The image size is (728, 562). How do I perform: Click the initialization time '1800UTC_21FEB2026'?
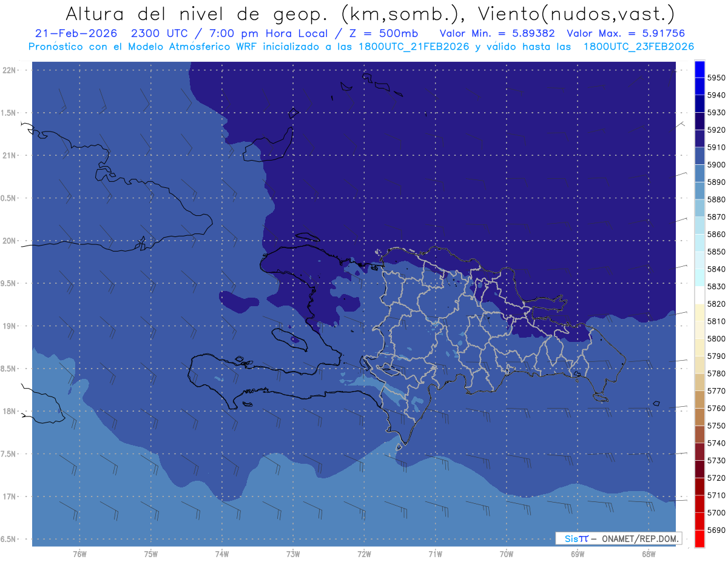(413, 47)
